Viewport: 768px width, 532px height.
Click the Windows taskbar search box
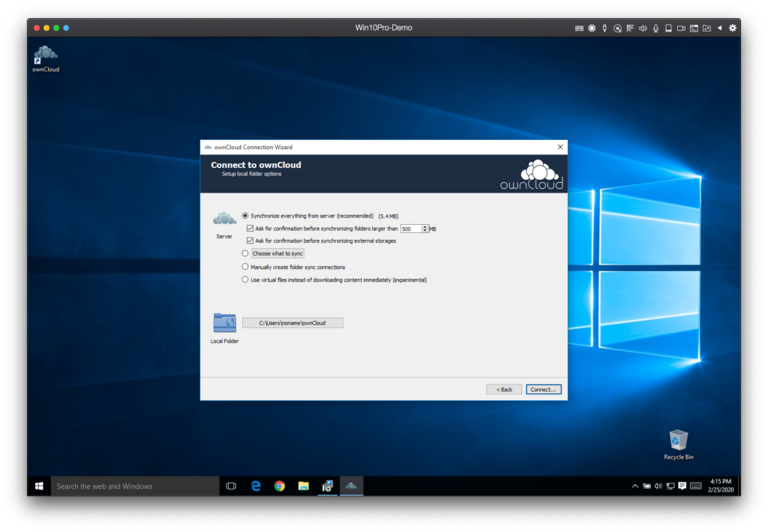(x=135, y=486)
